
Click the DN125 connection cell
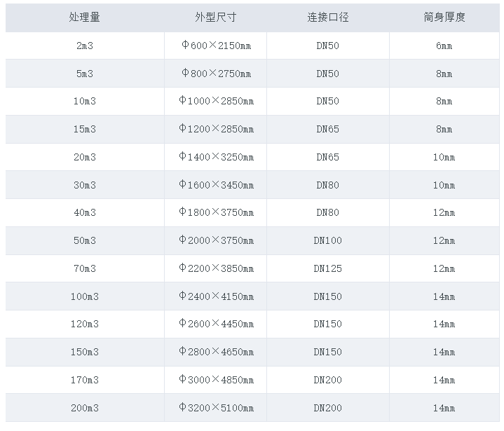tap(327, 268)
